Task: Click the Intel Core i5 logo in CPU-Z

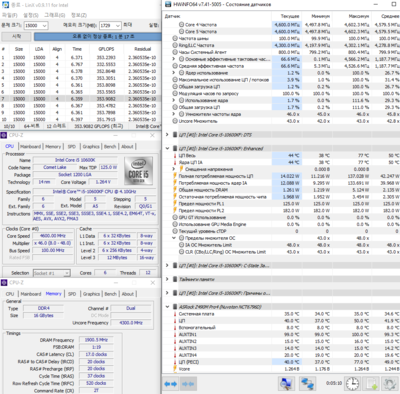Action: click(x=138, y=171)
